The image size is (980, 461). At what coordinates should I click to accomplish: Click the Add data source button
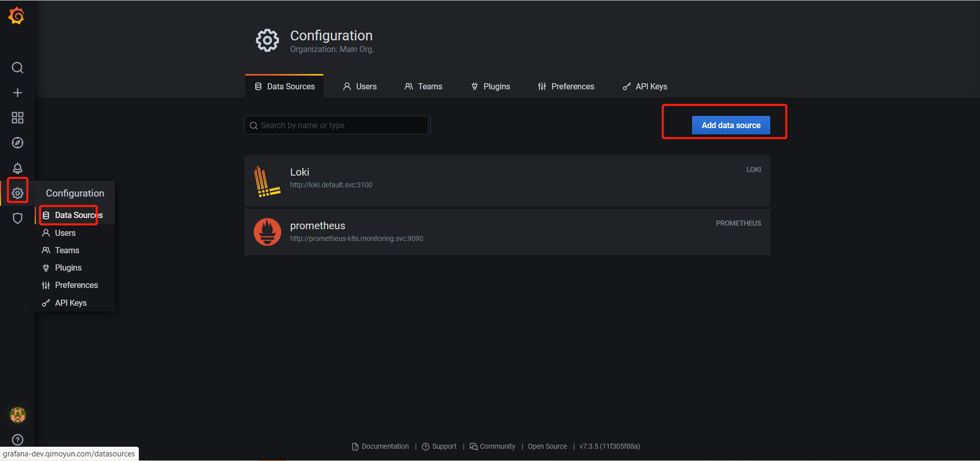pos(731,125)
